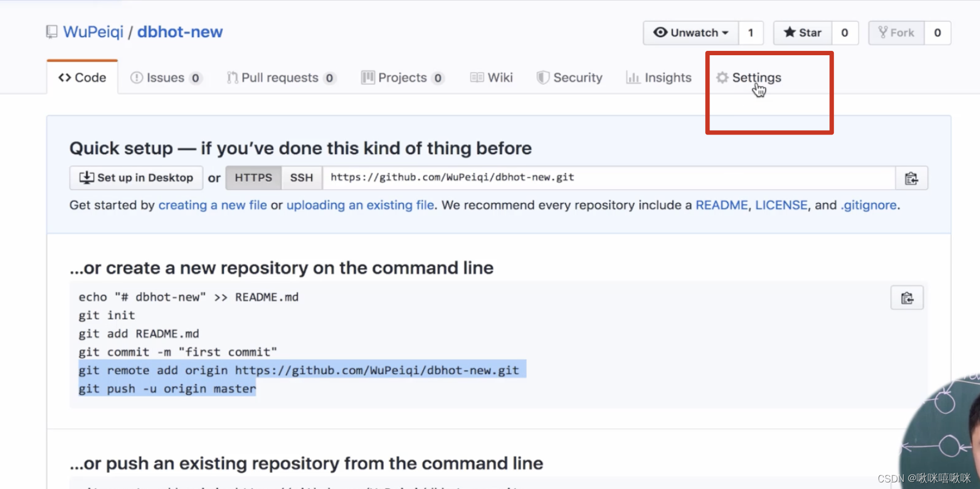
Task: Click the exclamation icon of Issues tab
Action: (136, 78)
